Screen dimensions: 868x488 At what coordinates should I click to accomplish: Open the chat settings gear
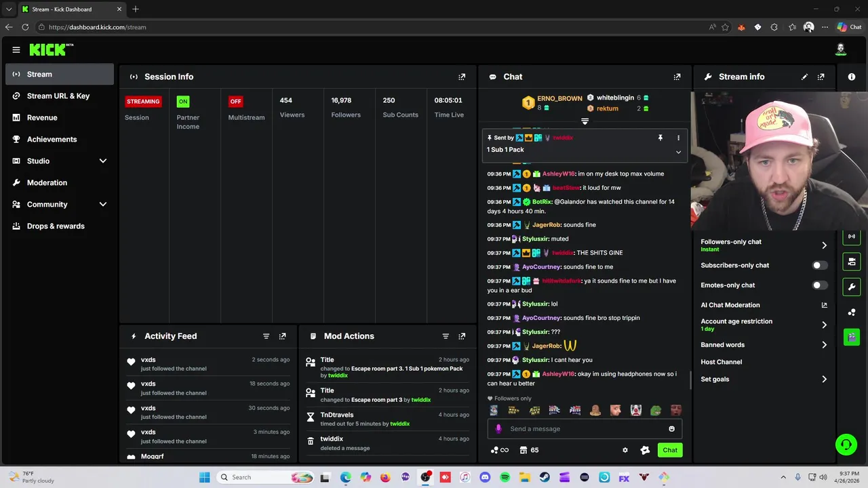(x=625, y=450)
